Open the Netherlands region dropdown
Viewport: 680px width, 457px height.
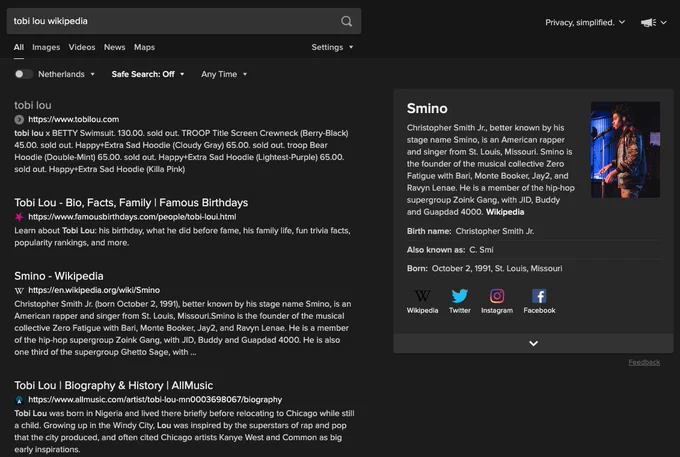pyautogui.click(x=66, y=74)
